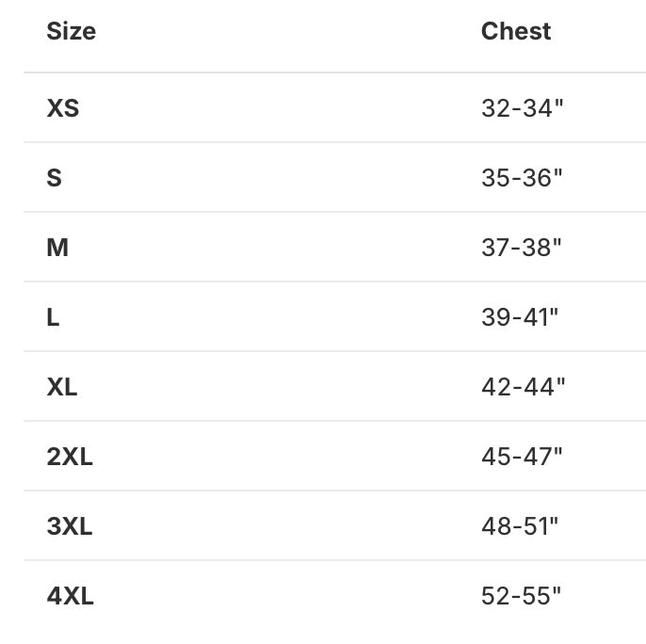Select the L size label

(53, 317)
